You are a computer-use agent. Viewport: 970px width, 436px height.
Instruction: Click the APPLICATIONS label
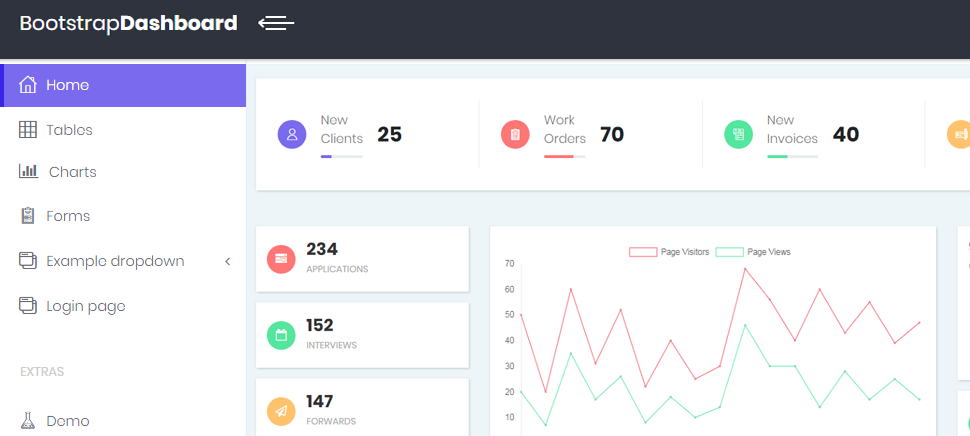pyautogui.click(x=337, y=269)
